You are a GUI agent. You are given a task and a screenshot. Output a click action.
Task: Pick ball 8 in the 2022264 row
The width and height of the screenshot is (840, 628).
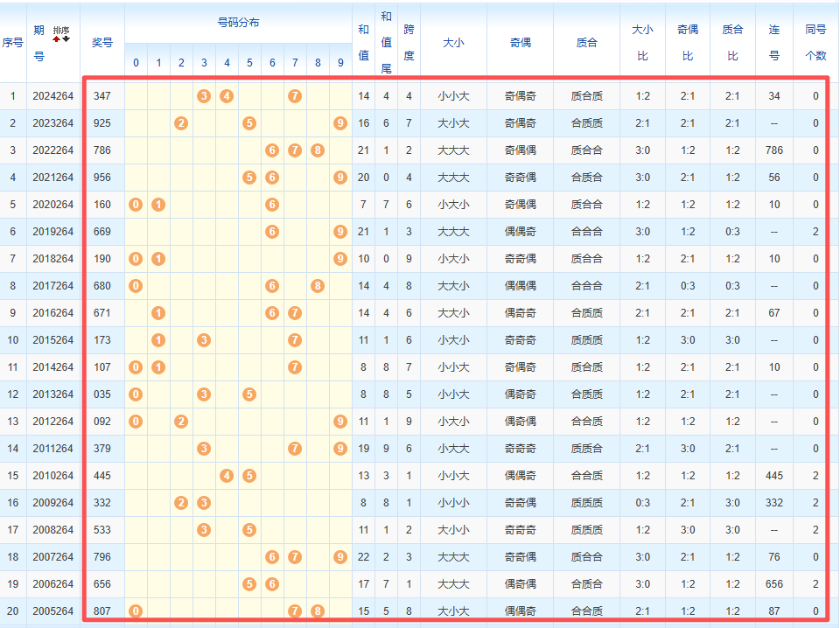click(x=318, y=150)
